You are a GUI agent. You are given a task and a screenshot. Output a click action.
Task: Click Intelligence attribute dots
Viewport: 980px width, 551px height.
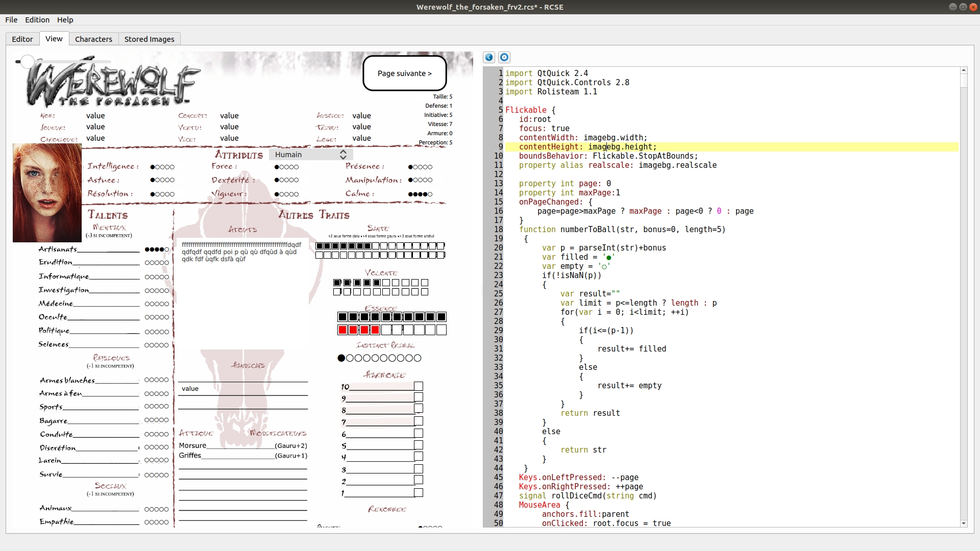[x=162, y=167]
